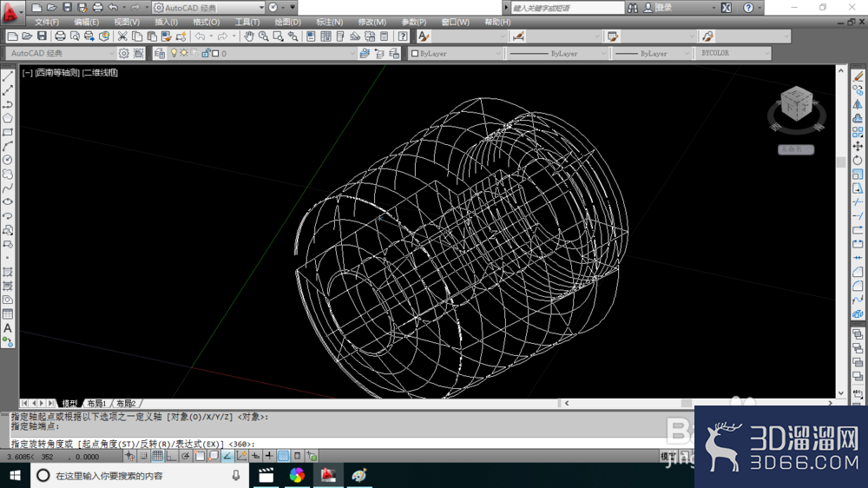The height and width of the screenshot is (488, 868).
Task: Click the 登录 sign-in button
Action: tap(663, 8)
